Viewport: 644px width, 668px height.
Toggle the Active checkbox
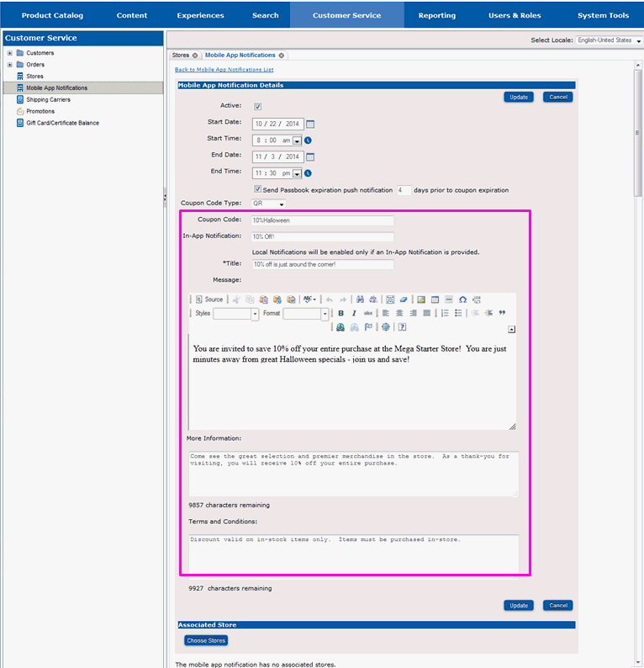(258, 107)
